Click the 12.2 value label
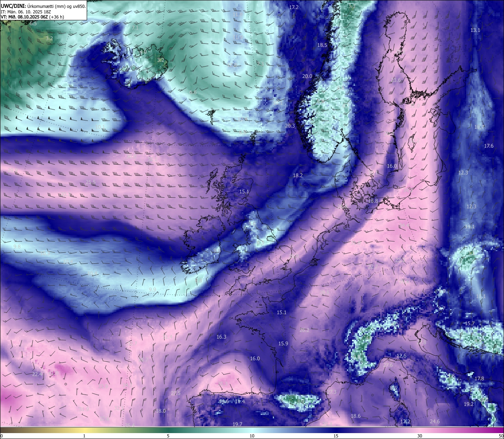 (x=405, y=422)
